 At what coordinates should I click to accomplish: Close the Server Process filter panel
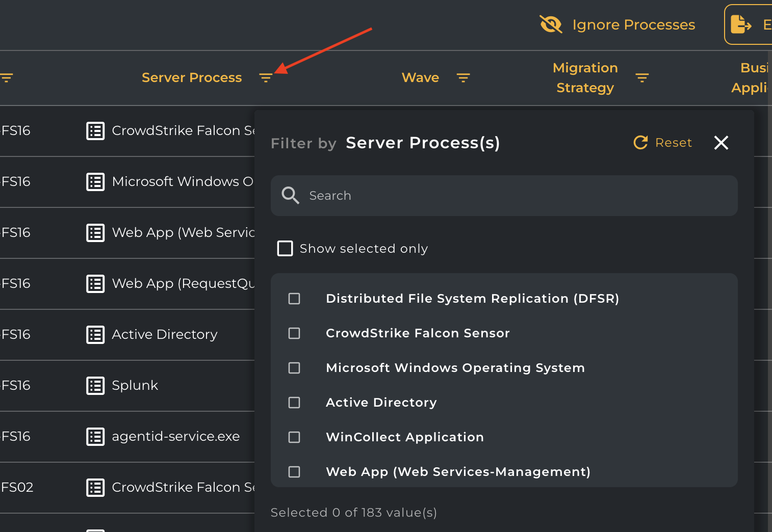click(x=721, y=143)
